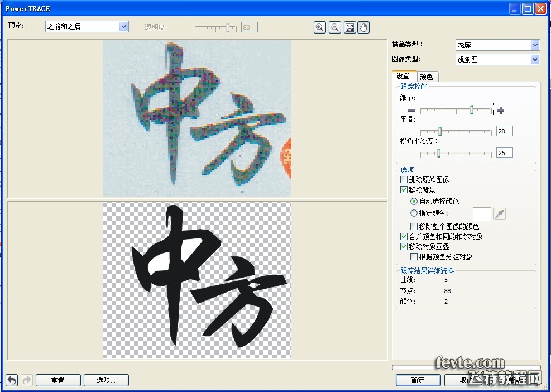Switch to the 颜色 tab
The image size is (551, 392).
click(x=427, y=77)
